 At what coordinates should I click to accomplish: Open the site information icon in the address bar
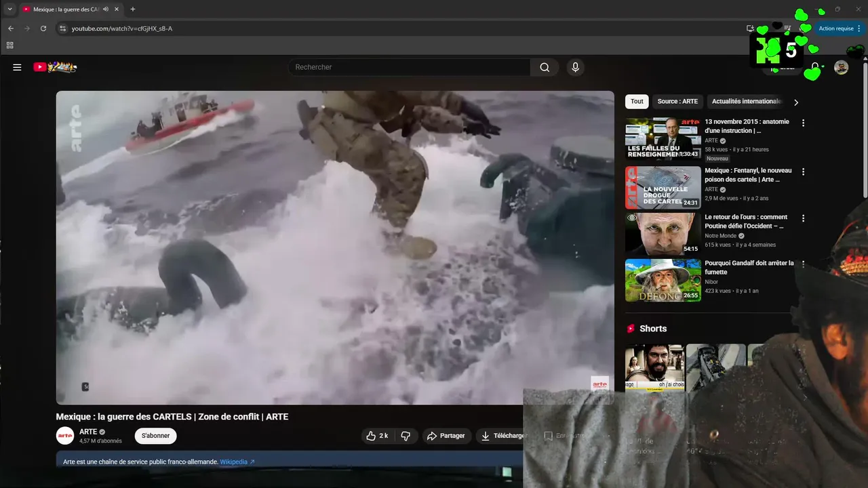coord(62,28)
